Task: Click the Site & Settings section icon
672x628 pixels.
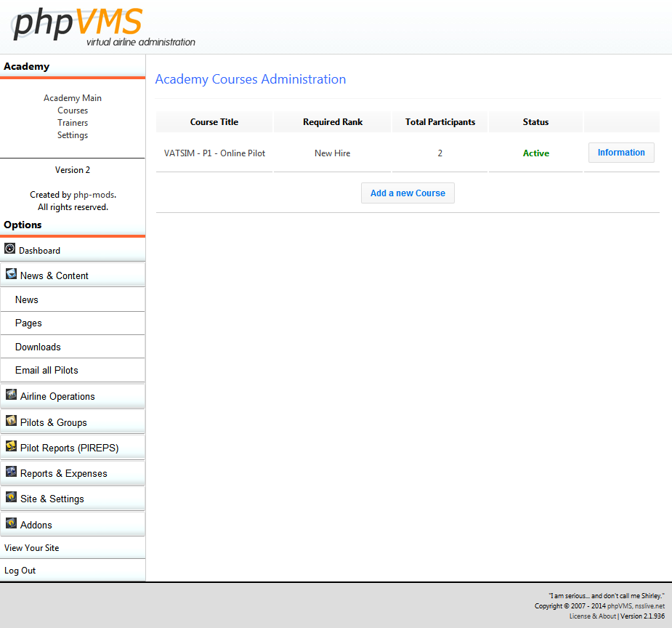Action: click(11, 497)
